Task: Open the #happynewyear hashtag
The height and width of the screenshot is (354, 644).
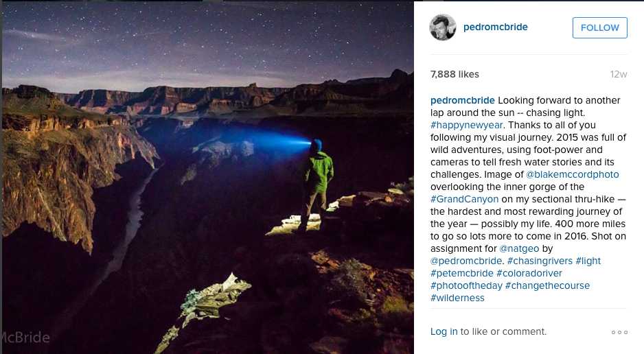Action: pyautogui.click(x=467, y=125)
